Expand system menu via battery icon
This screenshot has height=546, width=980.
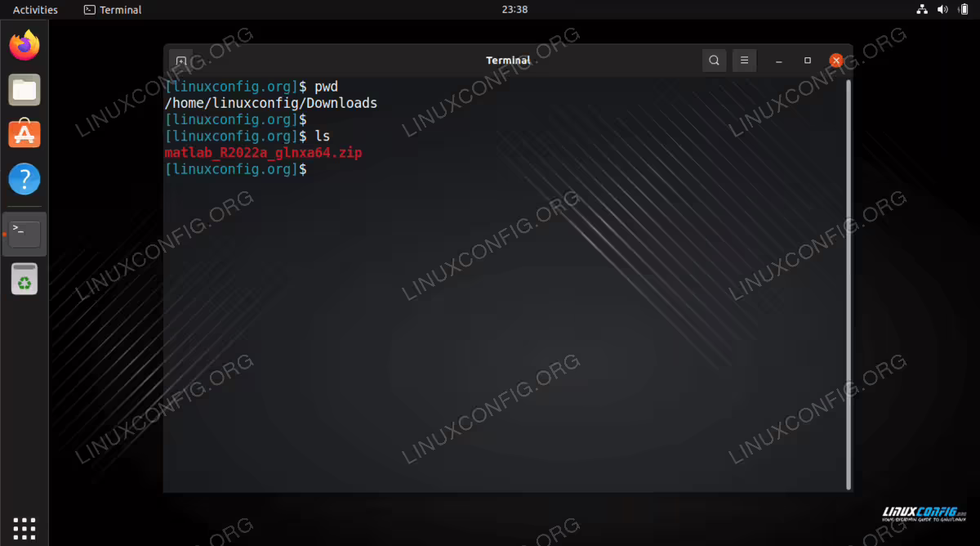click(x=963, y=10)
